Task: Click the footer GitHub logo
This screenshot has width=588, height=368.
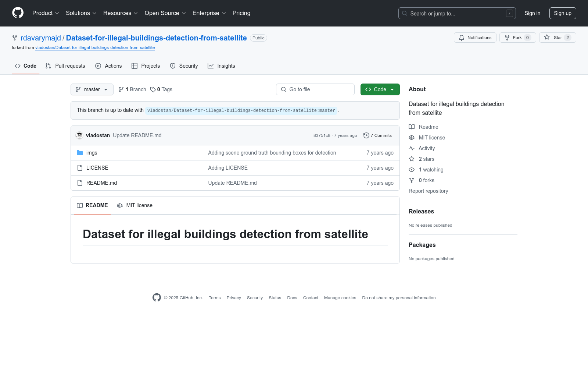Action: tap(157, 298)
